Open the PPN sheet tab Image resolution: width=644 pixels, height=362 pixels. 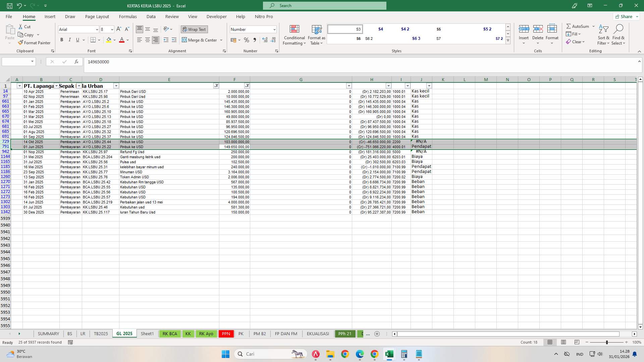point(226,334)
